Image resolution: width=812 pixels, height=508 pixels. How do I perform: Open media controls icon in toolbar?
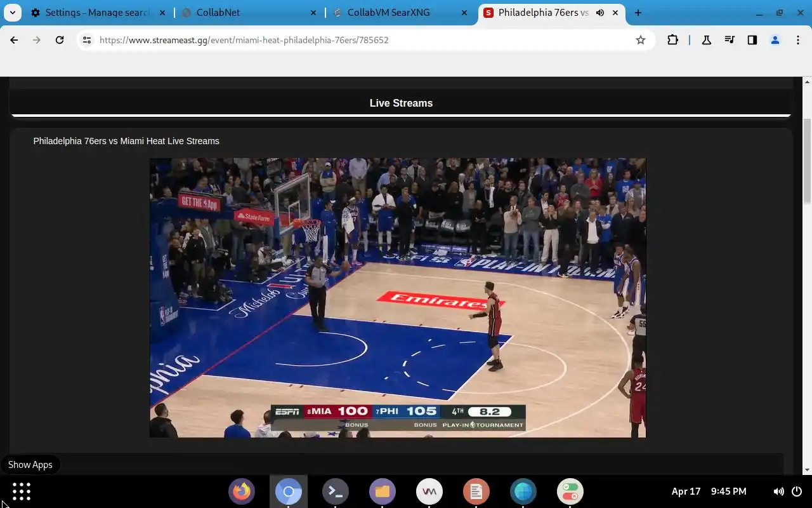coord(729,40)
